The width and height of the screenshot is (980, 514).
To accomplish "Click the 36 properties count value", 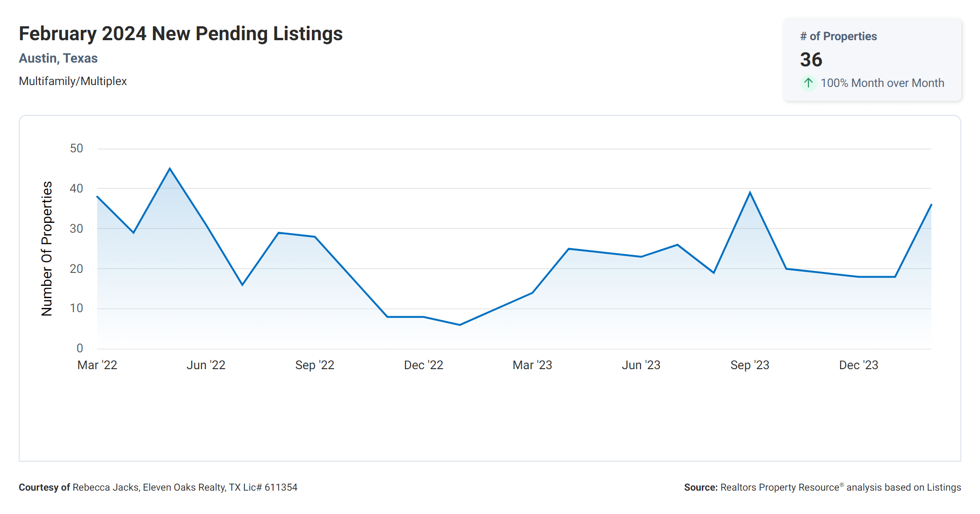I will pos(811,60).
